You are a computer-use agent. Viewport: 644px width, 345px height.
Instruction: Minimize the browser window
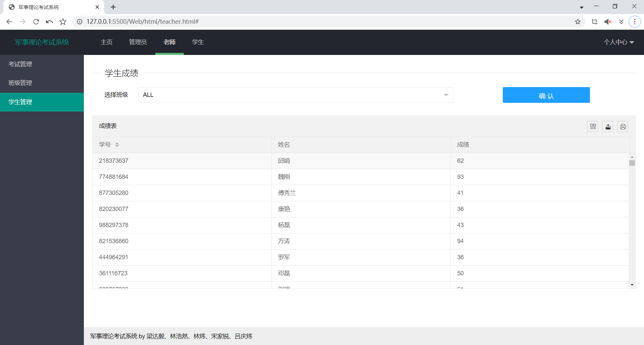[596, 6]
